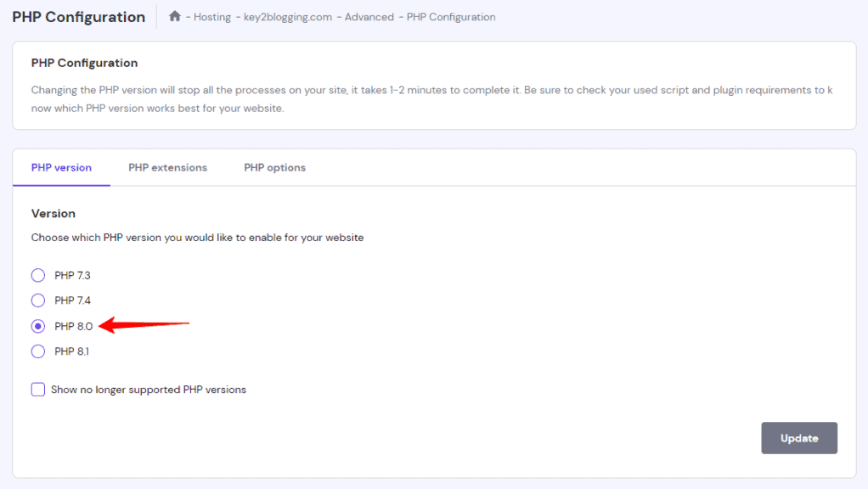868x489 pixels.
Task: Enable Show no longer supported PHP versions
Action: tap(37, 389)
